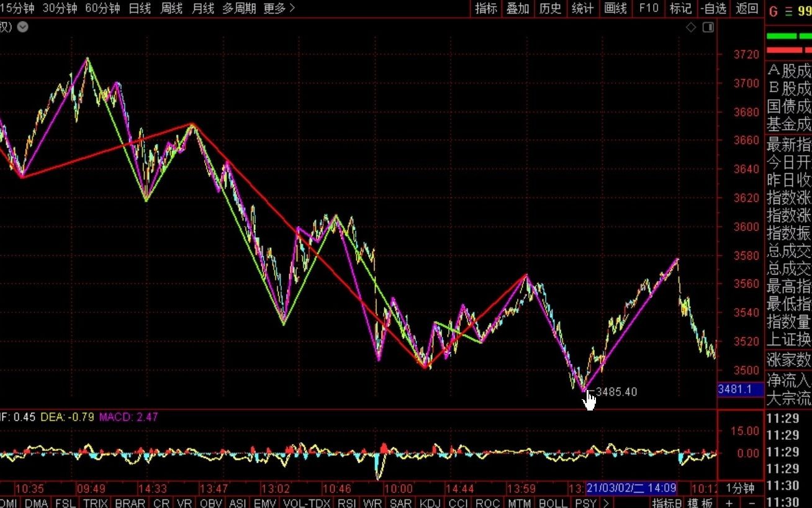
Task: Click the 1分钟 period label at bottom
Action: pos(740,488)
